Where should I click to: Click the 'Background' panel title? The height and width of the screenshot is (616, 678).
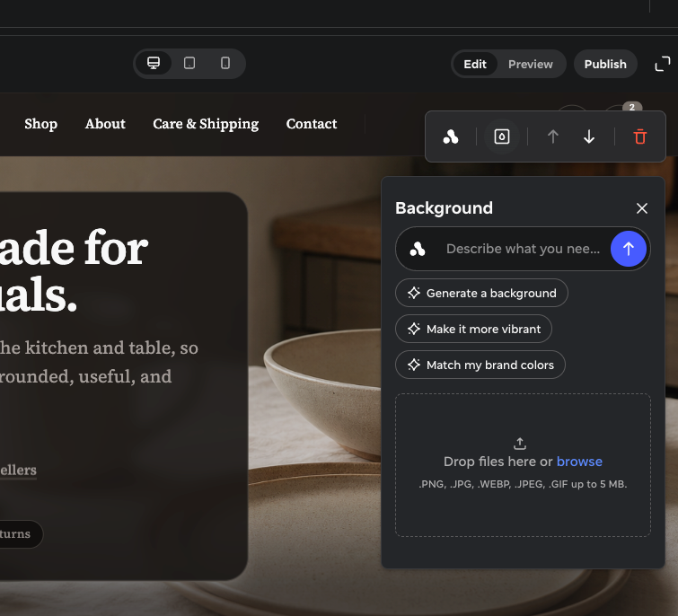pyautogui.click(x=444, y=208)
